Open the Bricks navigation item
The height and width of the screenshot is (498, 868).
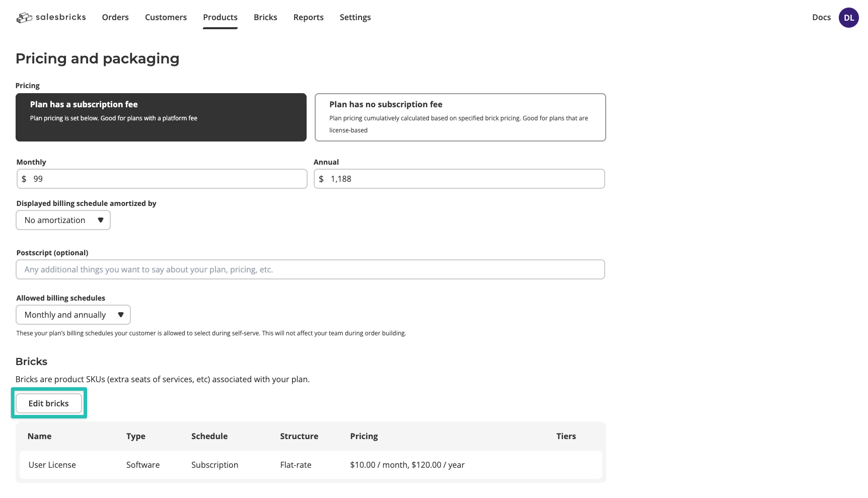pos(265,17)
